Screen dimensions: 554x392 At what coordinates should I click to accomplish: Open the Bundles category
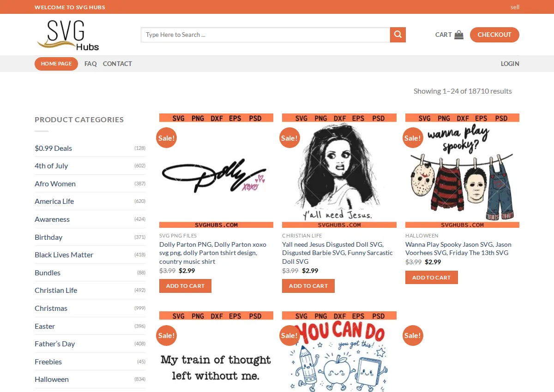point(48,273)
